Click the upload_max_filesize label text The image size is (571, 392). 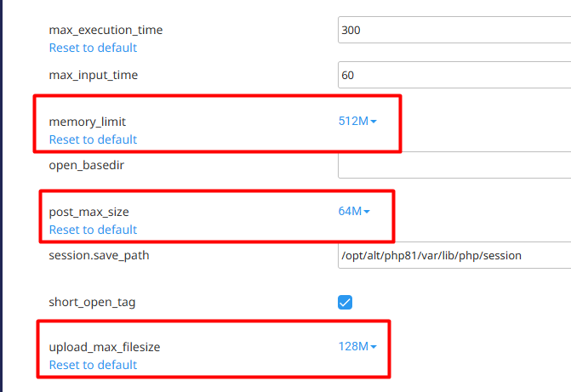point(105,347)
